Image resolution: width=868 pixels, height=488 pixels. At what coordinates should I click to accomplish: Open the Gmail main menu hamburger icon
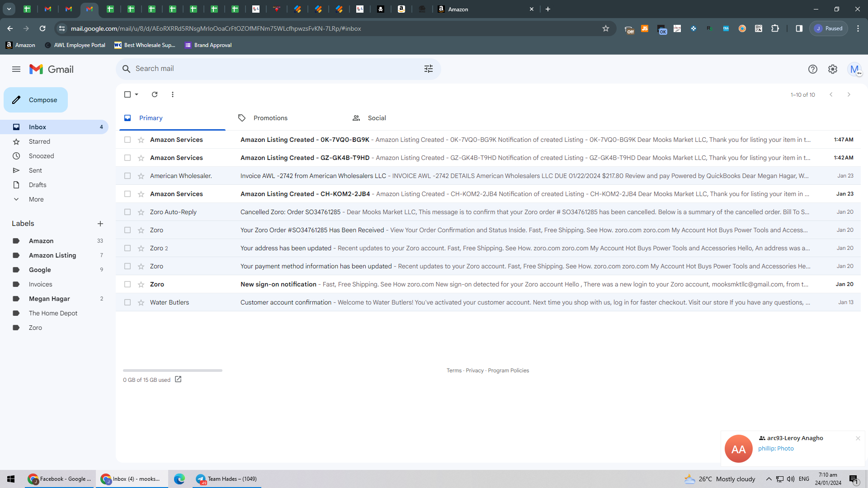tap(16, 69)
